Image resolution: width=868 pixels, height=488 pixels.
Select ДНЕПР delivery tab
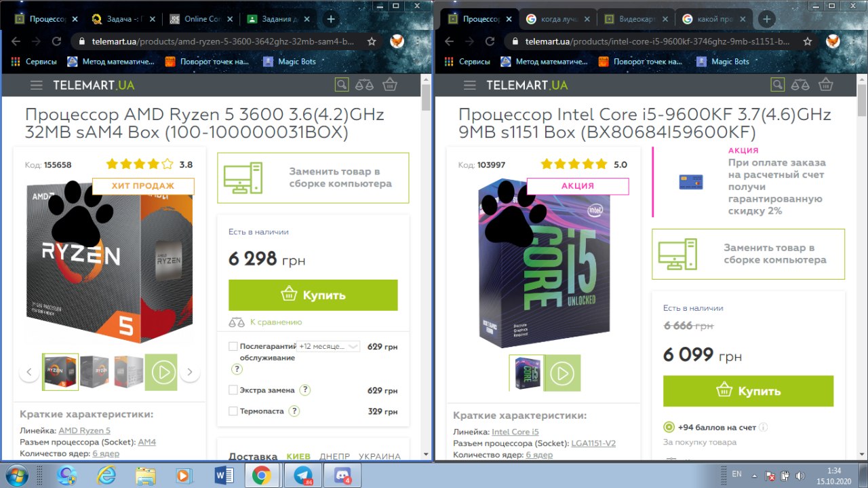click(x=334, y=457)
